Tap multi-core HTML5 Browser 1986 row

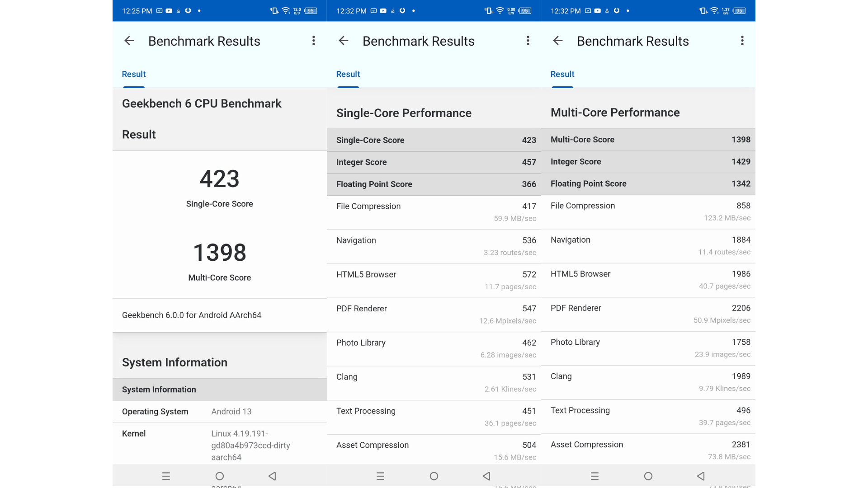[x=648, y=280]
